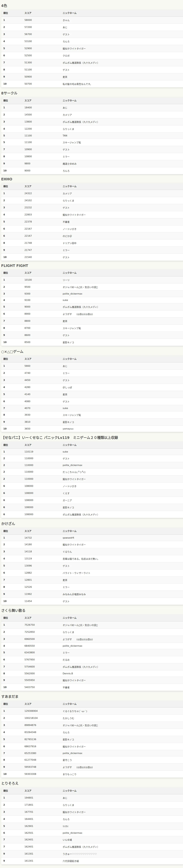Select nickname 吾輩は猫である。名前はまだ無い。

[x=80, y=559]
